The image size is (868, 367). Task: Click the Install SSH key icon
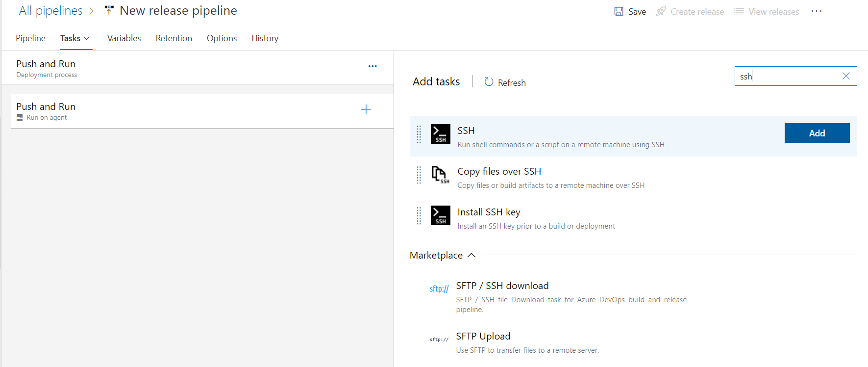pyautogui.click(x=440, y=215)
